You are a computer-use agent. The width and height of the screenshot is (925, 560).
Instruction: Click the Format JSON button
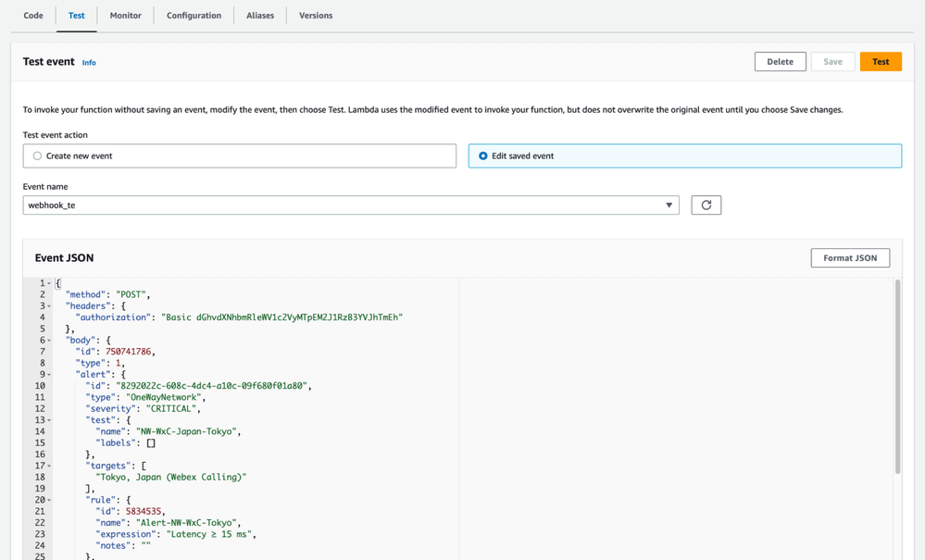(850, 257)
